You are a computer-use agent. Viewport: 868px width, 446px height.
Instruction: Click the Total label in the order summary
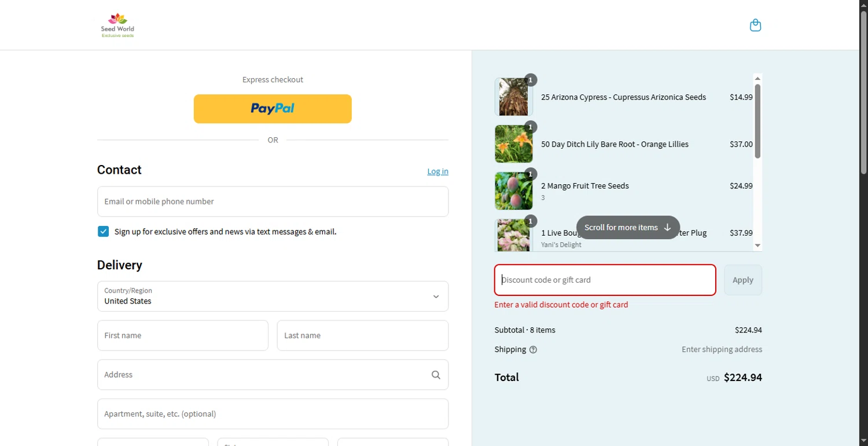tap(507, 378)
